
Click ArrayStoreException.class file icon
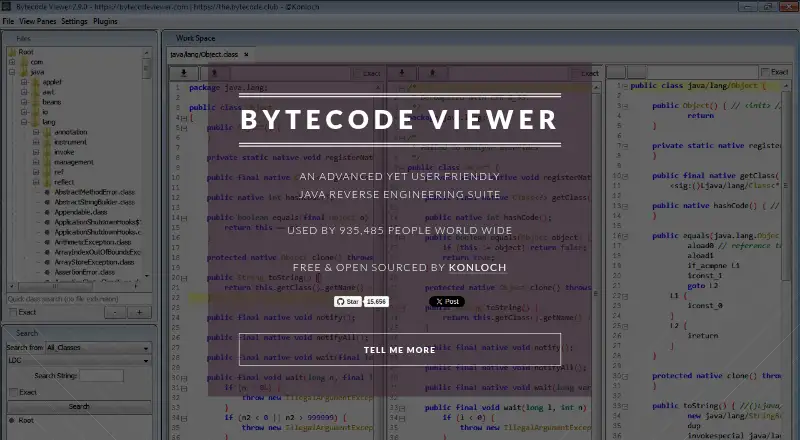click(x=47, y=262)
